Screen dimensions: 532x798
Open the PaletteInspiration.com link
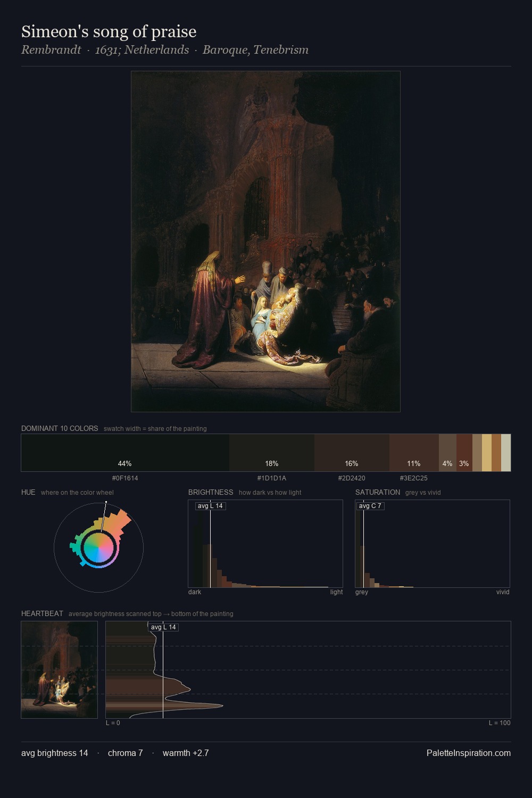(x=469, y=753)
